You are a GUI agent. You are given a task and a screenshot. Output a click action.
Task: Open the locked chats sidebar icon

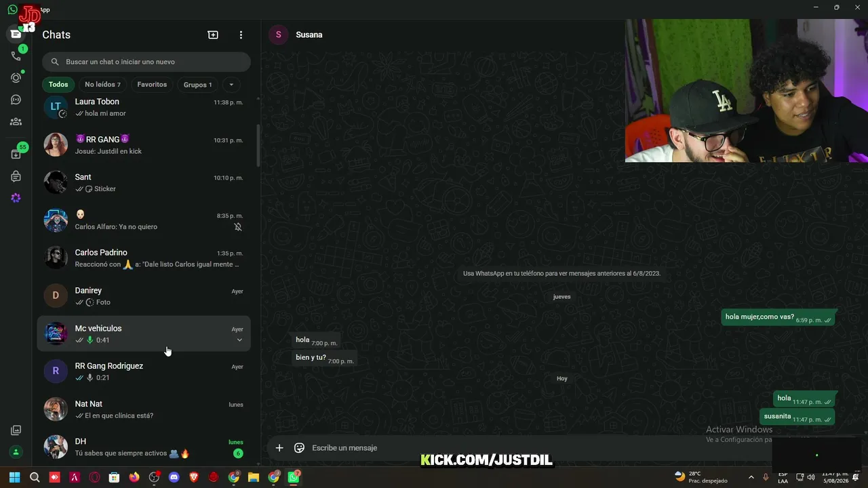click(16, 176)
